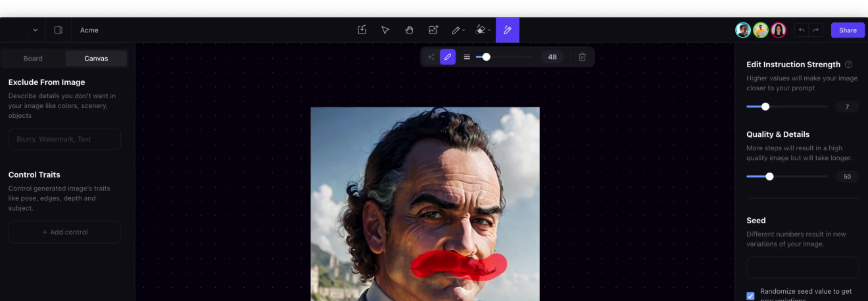The width and height of the screenshot is (868, 301).
Task: Uncheck Randomize seed value checkbox
Action: click(x=750, y=296)
